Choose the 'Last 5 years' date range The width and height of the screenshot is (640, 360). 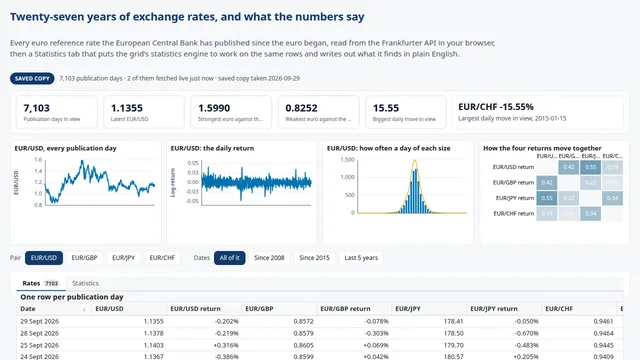(x=361, y=258)
